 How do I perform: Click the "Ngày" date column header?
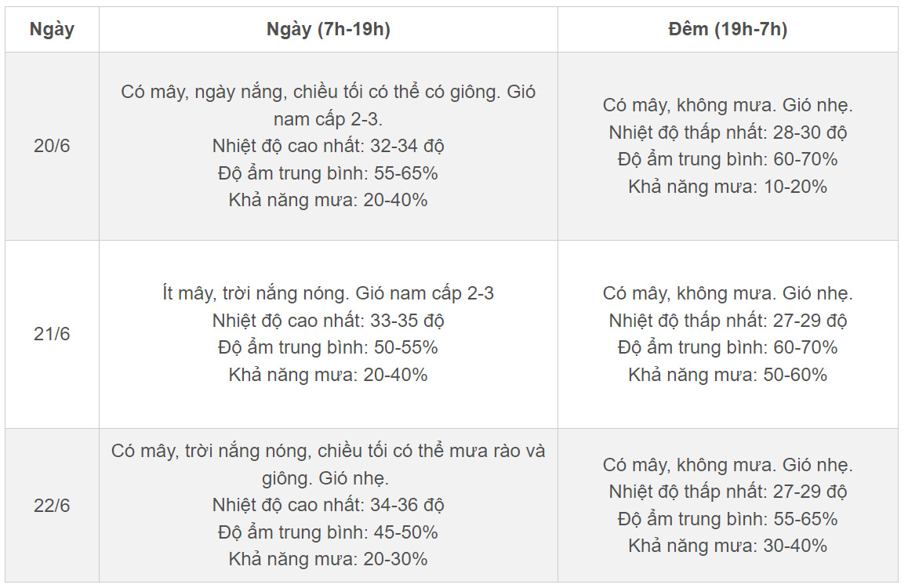click(x=52, y=30)
